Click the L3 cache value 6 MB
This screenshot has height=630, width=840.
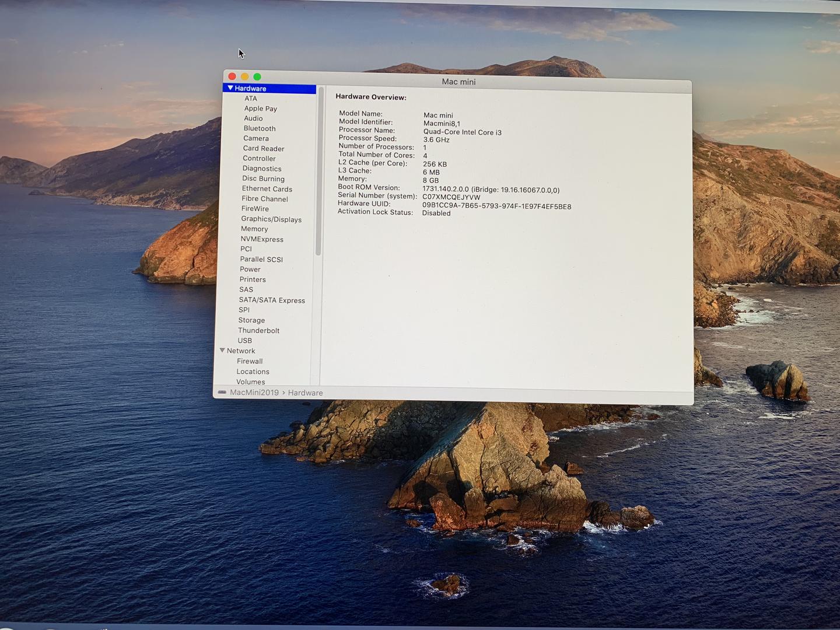pos(431,173)
